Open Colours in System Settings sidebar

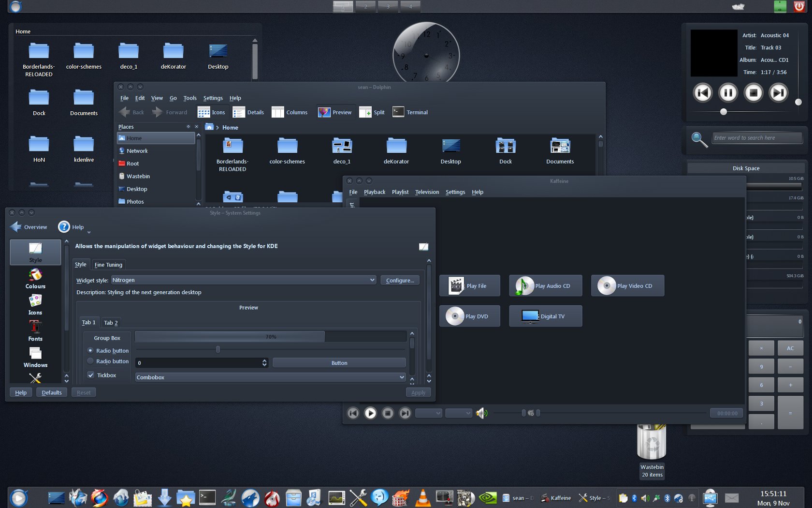(x=35, y=279)
